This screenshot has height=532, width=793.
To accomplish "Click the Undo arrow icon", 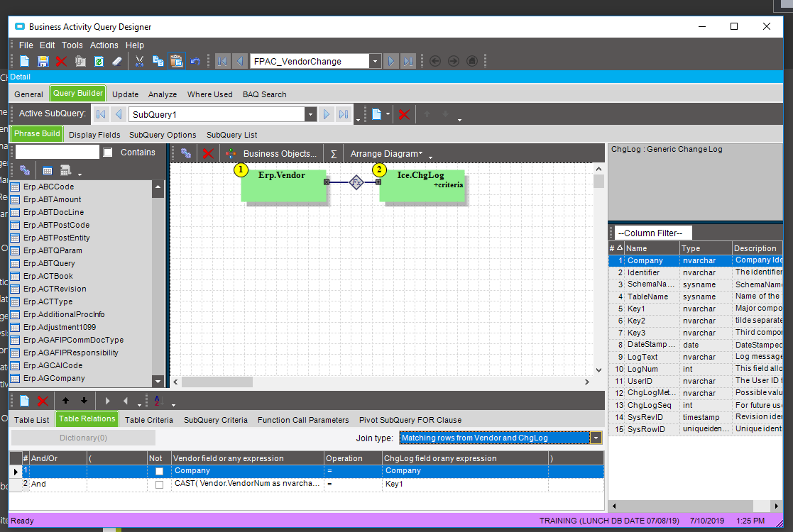I will click(195, 61).
